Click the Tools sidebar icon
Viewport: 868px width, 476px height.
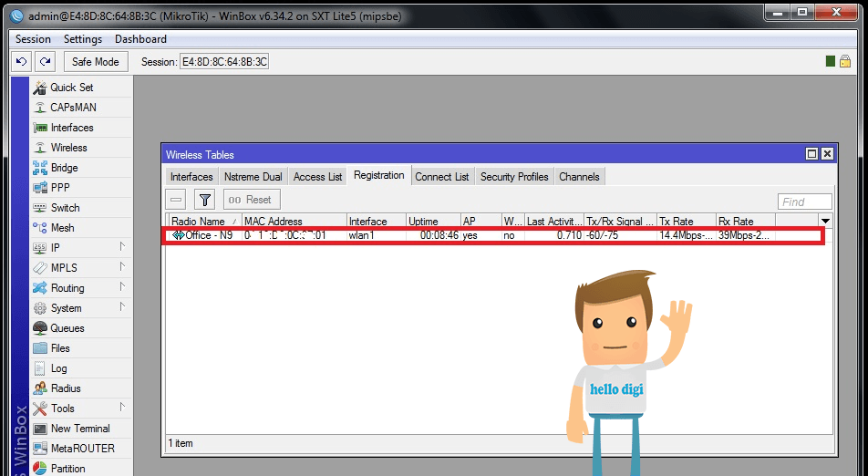tap(40, 409)
